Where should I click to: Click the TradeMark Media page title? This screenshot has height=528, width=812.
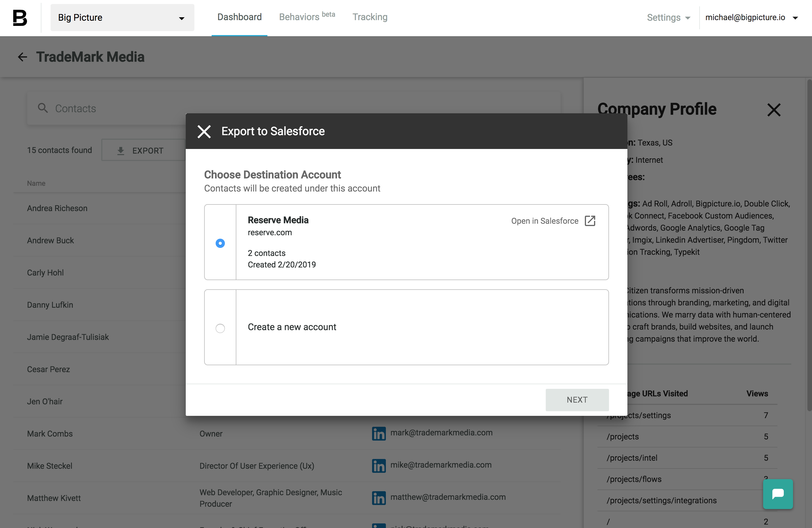(90, 57)
